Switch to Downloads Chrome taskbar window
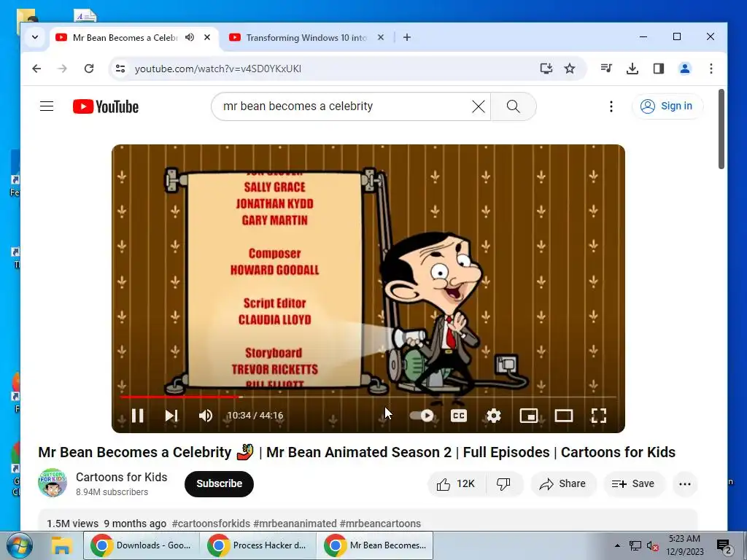The width and height of the screenshot is (747, 560). (142, 545)
